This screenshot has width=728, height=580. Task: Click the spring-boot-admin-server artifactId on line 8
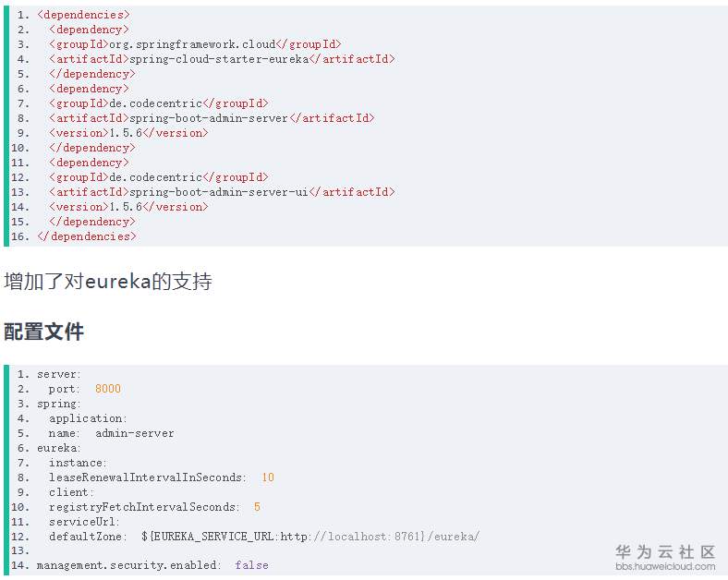click(x=212, y=118)
